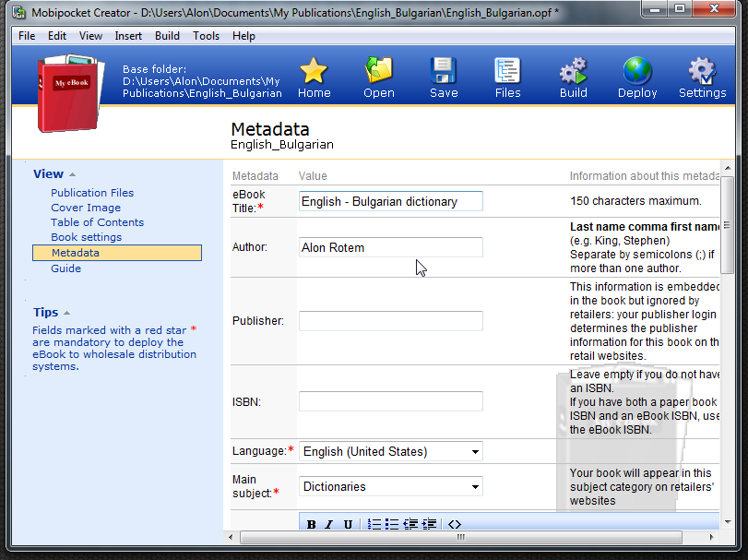Open the File menu
The width and height of the screenshot is (748, 560).
coord(27,36)
